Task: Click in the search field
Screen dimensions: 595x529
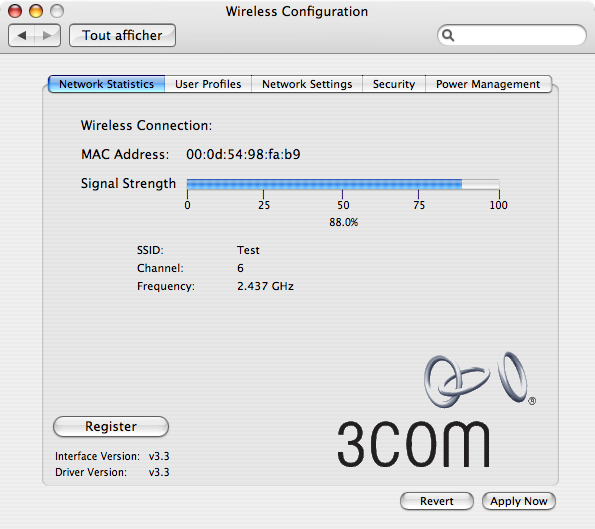Action: coord(512,35)
